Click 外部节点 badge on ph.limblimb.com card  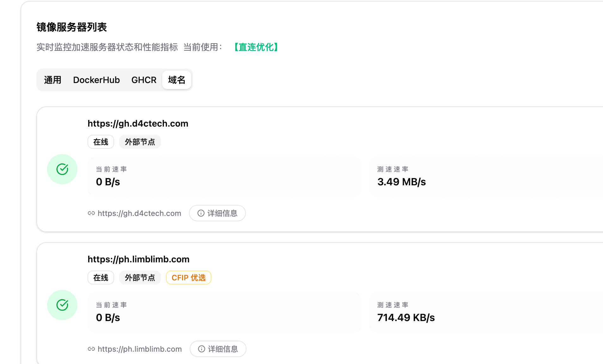140,278
